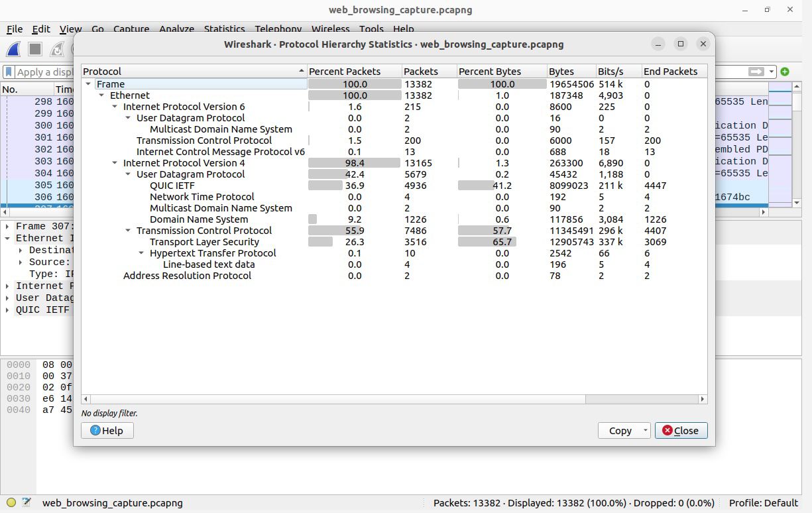Screen dimensions: 812x513
Task: Open the Wireless menu
Action: point(330,29)
